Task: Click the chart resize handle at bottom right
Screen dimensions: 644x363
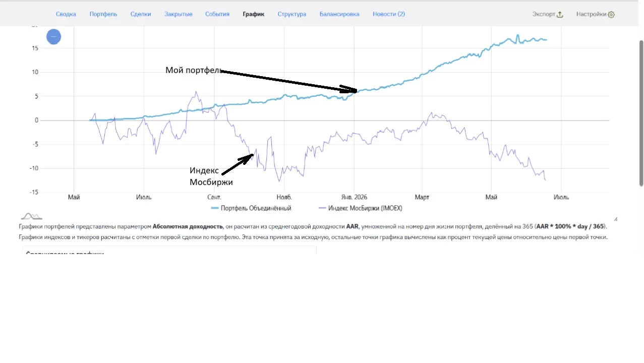Action: click(616, 219)
